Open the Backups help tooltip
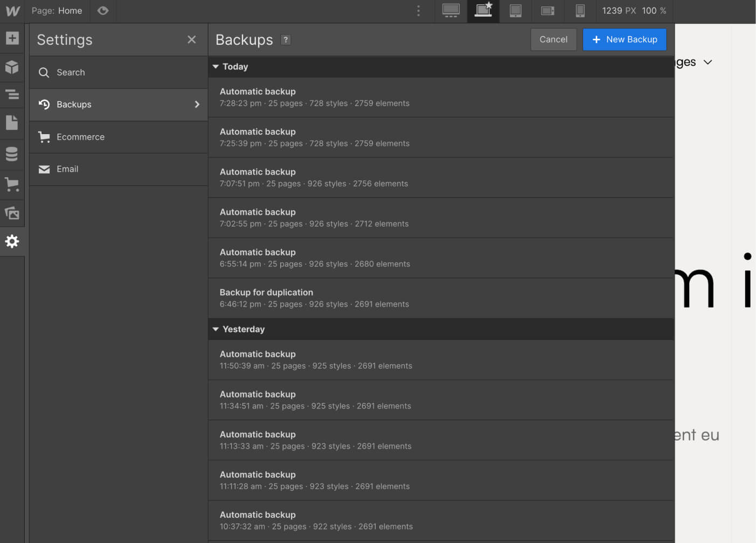 285,39
